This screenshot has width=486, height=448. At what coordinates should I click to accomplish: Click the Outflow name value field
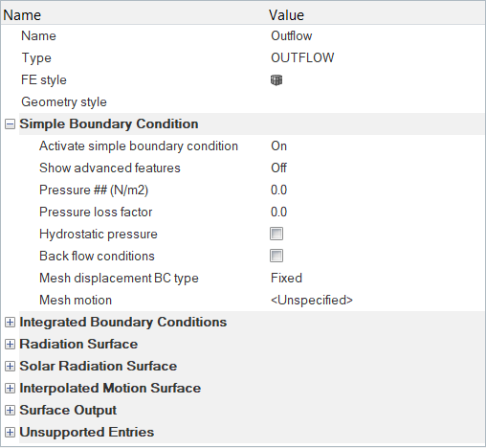376,36
